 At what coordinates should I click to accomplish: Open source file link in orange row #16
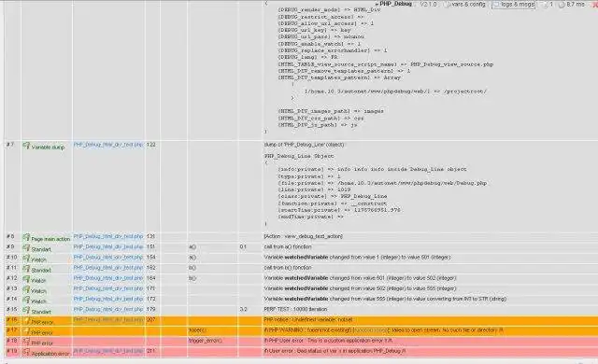coord(108,320)
